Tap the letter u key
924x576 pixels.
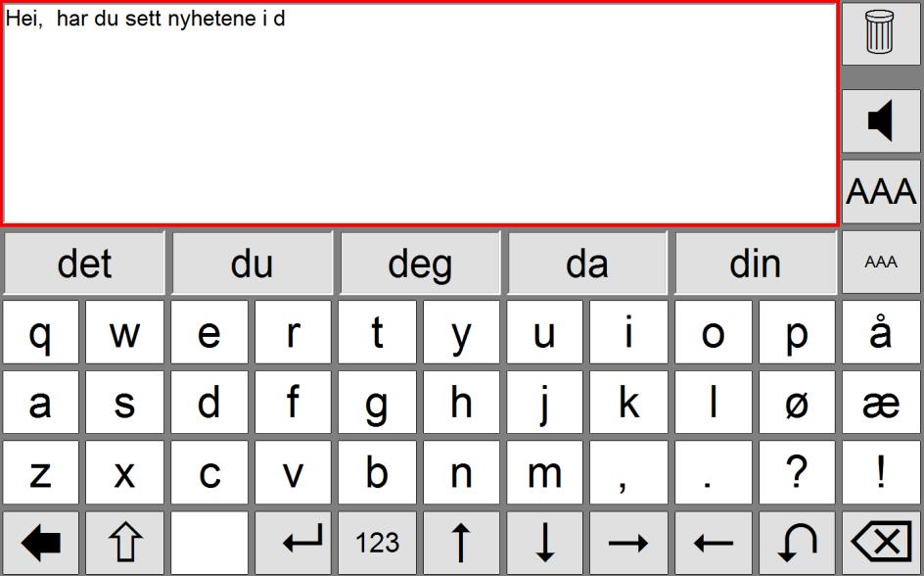click(x=545, y=332)
